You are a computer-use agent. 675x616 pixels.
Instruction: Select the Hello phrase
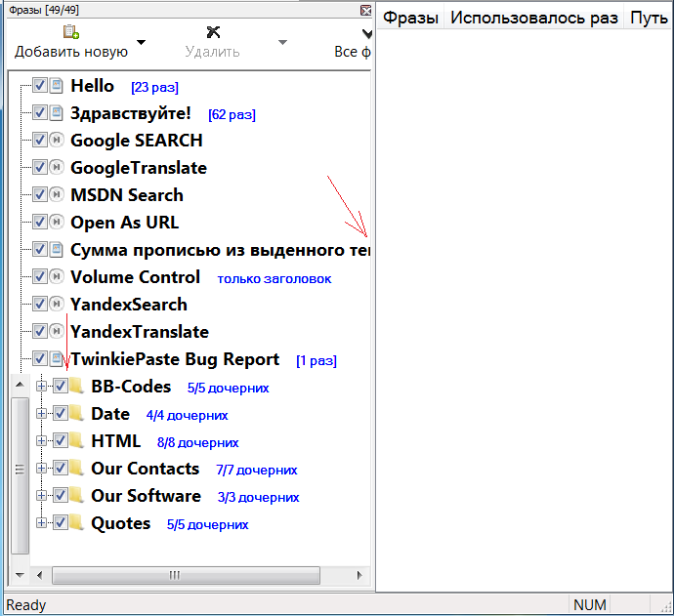click(x=92, y=86)
